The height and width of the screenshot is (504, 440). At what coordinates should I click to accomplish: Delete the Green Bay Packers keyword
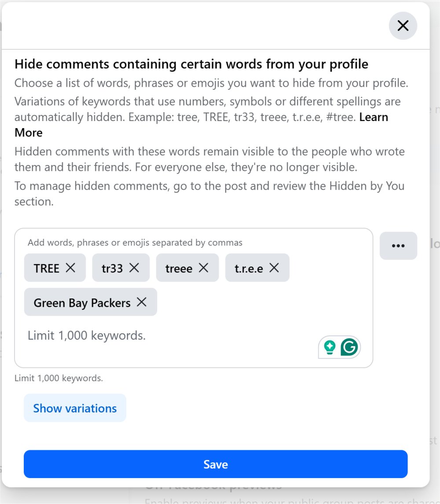[x=141, y=302]
